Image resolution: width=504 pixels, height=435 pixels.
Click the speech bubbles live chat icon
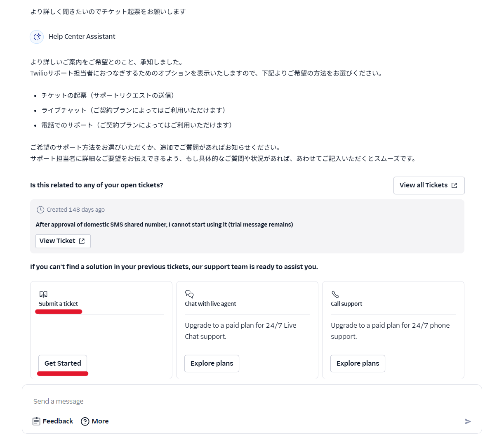click(189, 294)
